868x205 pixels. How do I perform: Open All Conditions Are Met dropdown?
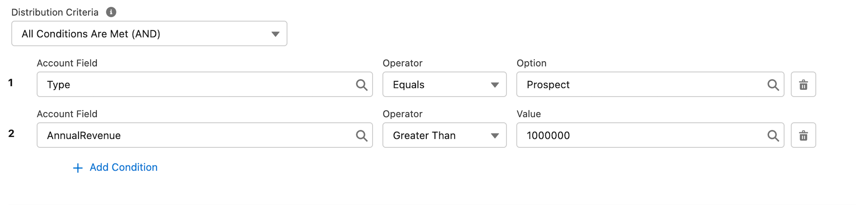point(149,34)
